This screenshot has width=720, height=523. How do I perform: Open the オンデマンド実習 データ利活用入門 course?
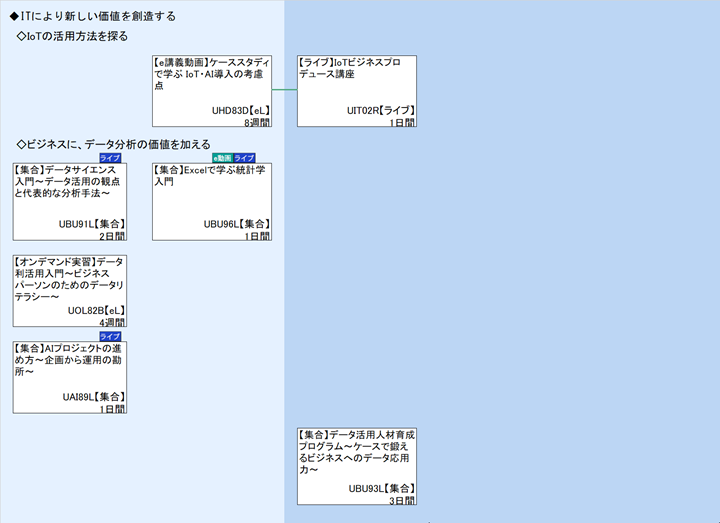click(x=69, y=290)
